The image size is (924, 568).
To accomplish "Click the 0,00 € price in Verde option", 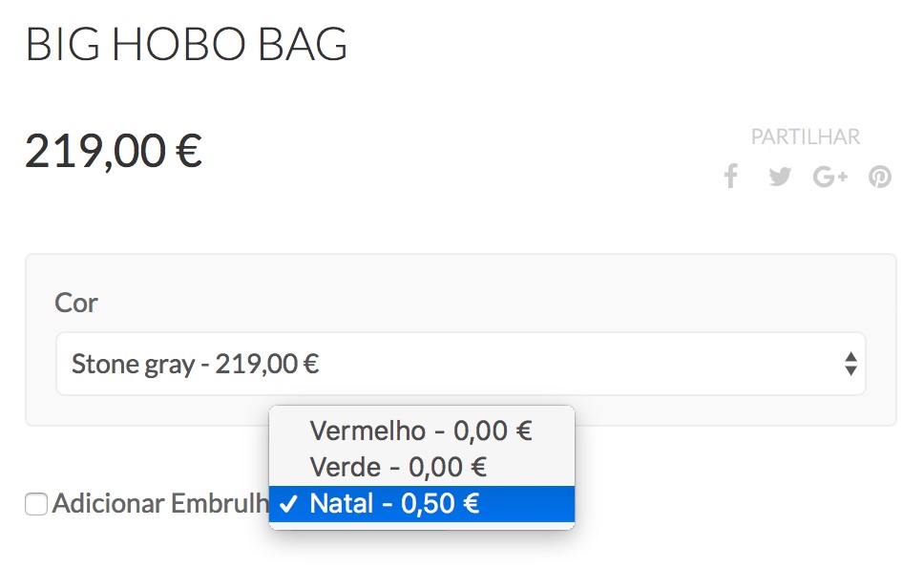I will (x=448, y=467).
